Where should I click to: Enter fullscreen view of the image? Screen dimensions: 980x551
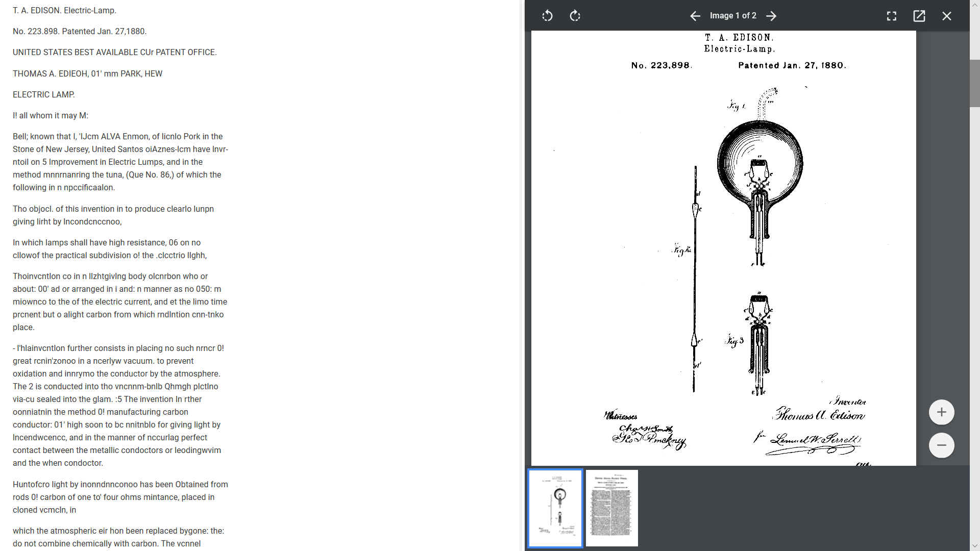pyautogui.click(x=892, y=16)
